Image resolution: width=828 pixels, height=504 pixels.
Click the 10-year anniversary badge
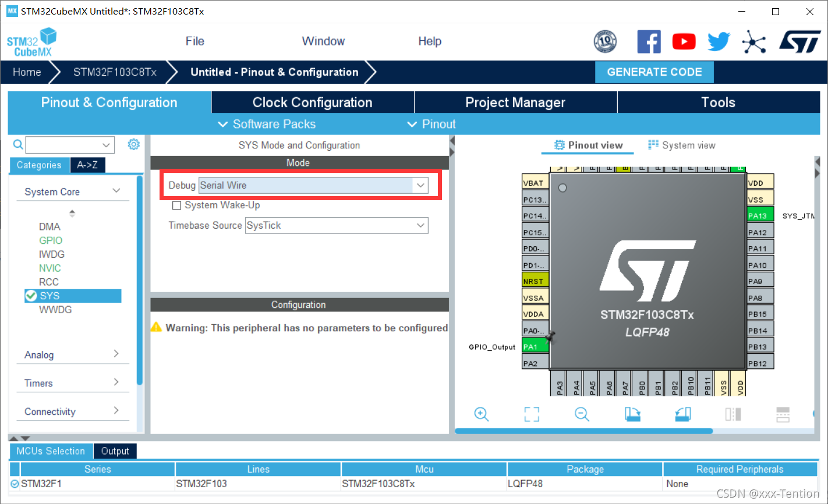(x=605, y=41)
